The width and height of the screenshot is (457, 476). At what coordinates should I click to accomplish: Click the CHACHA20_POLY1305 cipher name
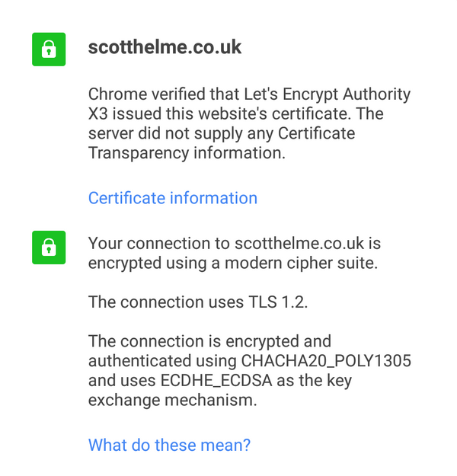(326, 360)
